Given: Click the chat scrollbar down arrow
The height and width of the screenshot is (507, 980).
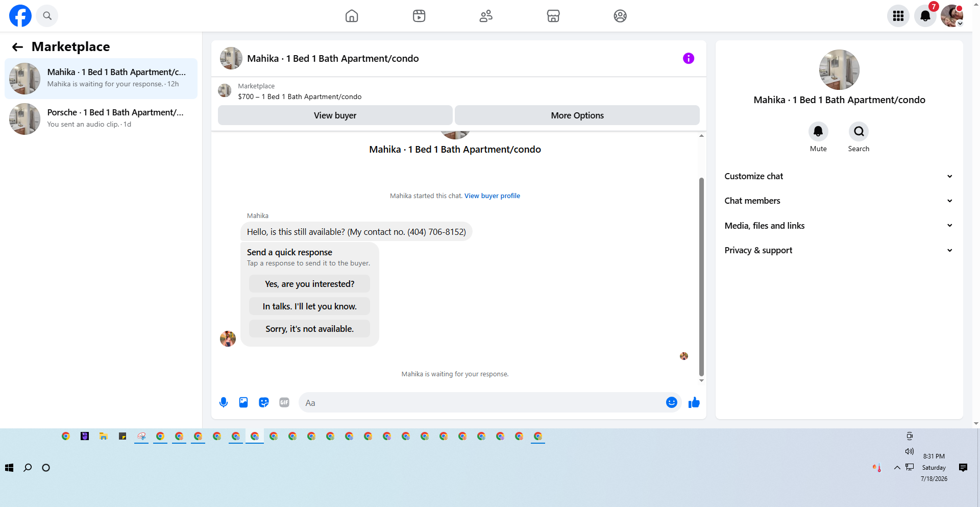Looking at the screenshot, I should pos(701,380).
